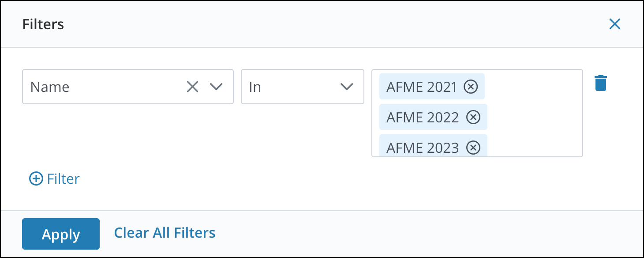Delete the Name filter row using trash icon
Screen dimensions: 644x258
pos(600,83)
